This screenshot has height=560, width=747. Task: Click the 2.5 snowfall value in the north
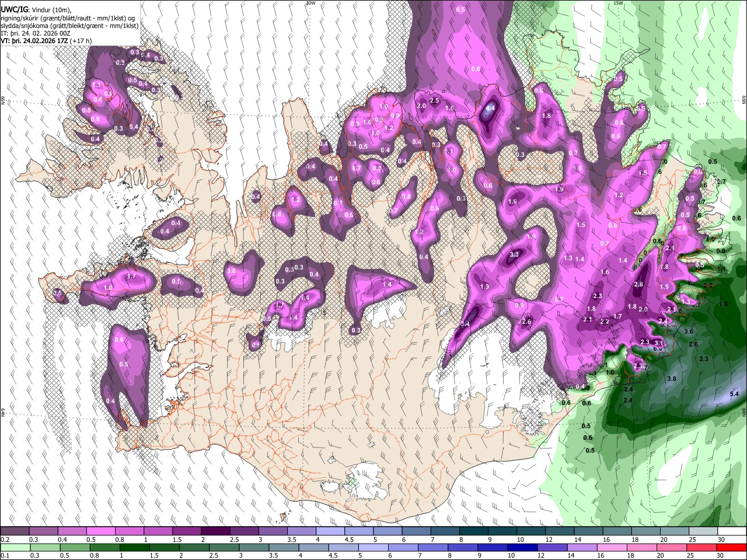point(434,101)
